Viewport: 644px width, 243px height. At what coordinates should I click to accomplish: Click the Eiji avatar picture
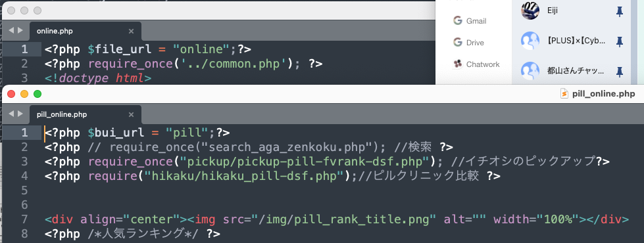click(530, 11)
